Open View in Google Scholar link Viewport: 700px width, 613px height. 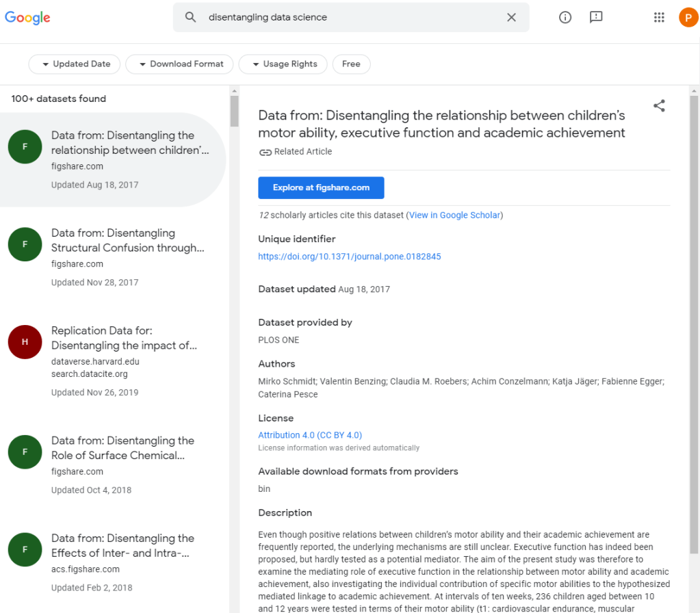tap(454, 215)
